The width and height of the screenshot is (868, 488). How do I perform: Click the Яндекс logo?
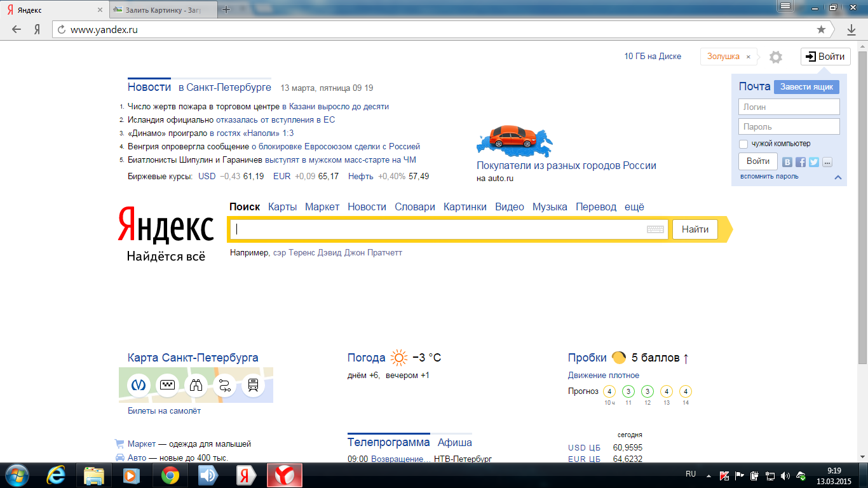166,225
